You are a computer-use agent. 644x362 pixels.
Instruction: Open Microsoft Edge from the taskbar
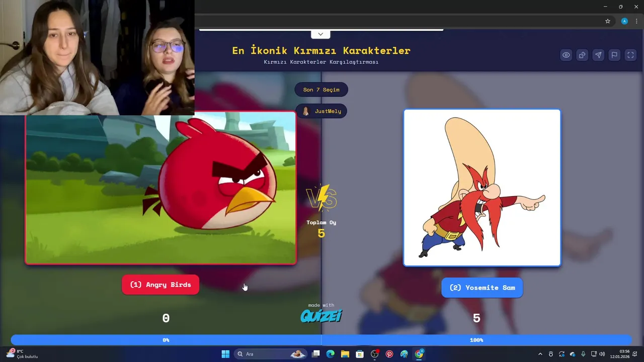click(330, 354)
